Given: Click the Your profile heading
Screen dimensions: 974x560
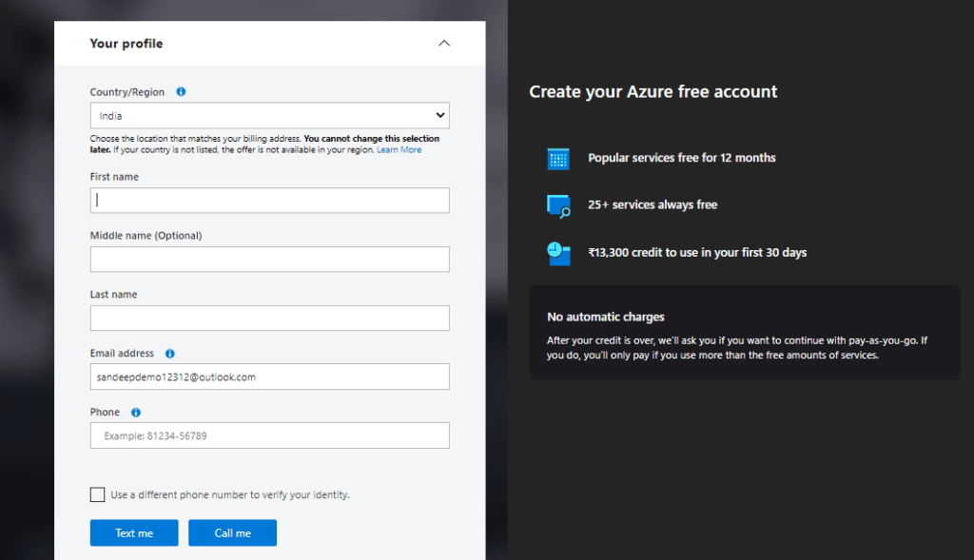Looking at the screenshot, I should (x=127, y=44).
